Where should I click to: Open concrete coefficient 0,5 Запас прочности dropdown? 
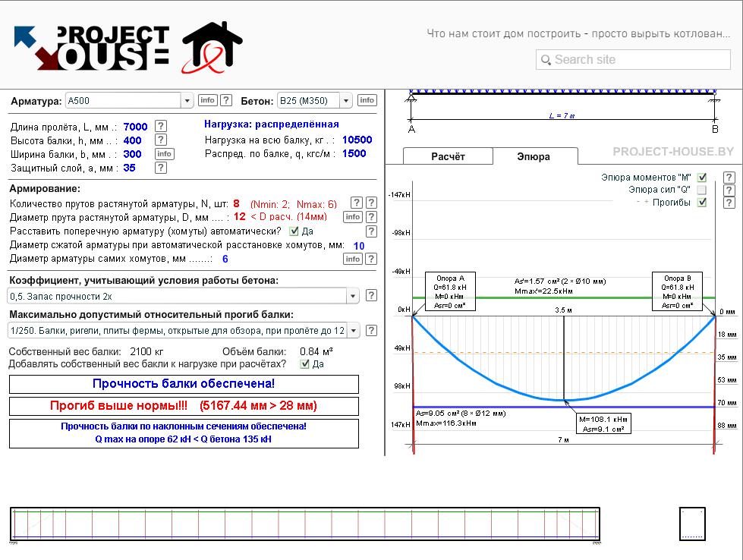pos(184,296)
